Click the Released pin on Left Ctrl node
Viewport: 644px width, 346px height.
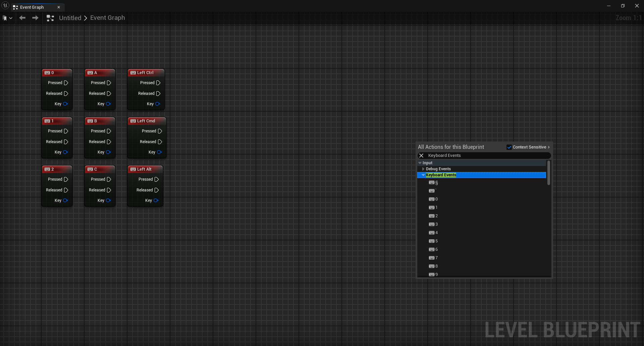(158, 94)
